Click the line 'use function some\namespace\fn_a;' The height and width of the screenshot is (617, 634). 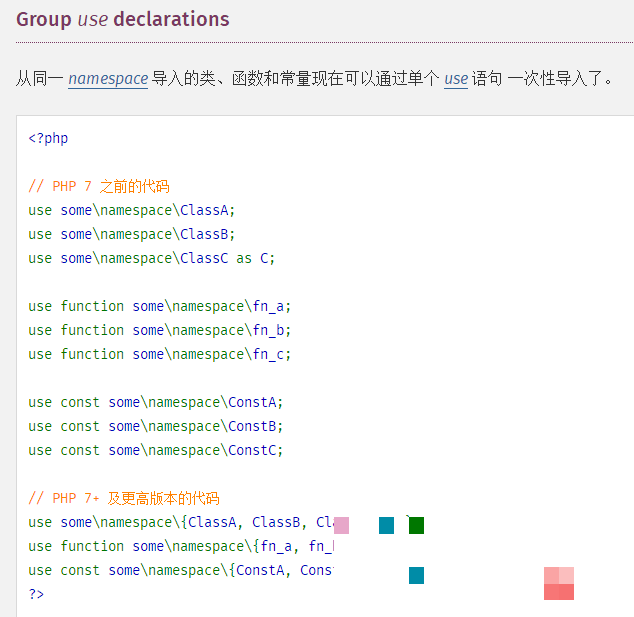click(160, 306)
